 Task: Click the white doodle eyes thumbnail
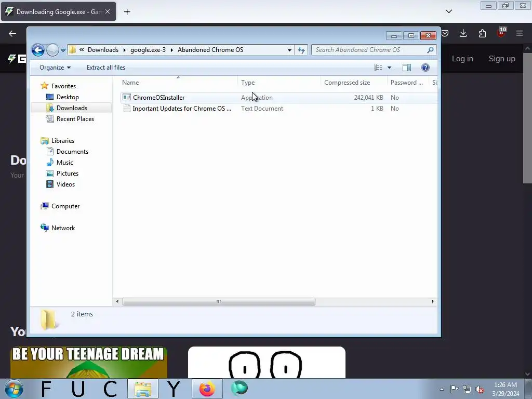point(267,362)
